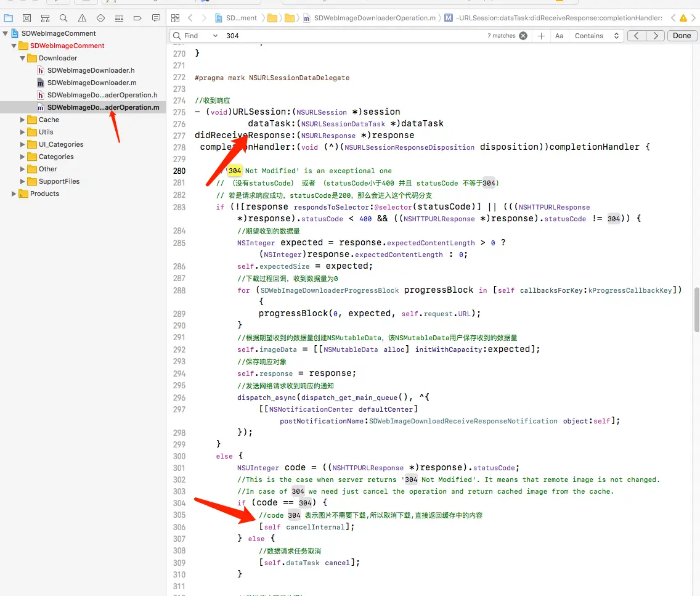
Task: Collapse the SDWebImageComment project root
Action: point(6,33)
